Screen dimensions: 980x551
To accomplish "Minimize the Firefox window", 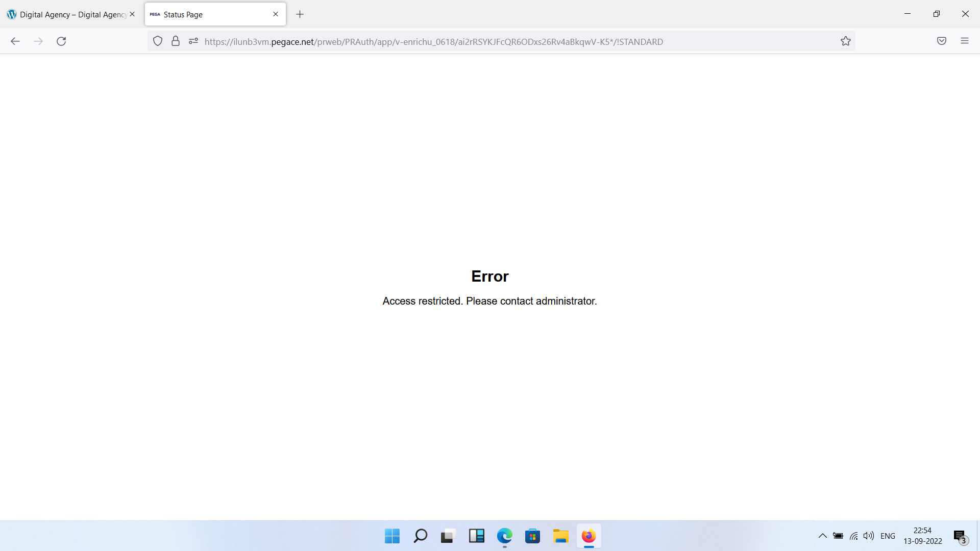I will [x=908, y=14].
